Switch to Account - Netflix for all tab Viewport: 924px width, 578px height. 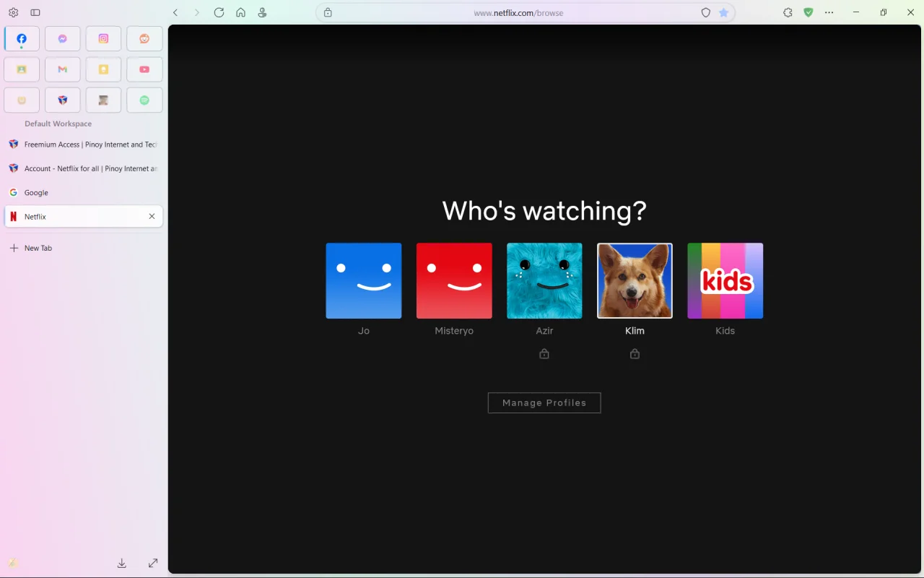click(84, 168)
